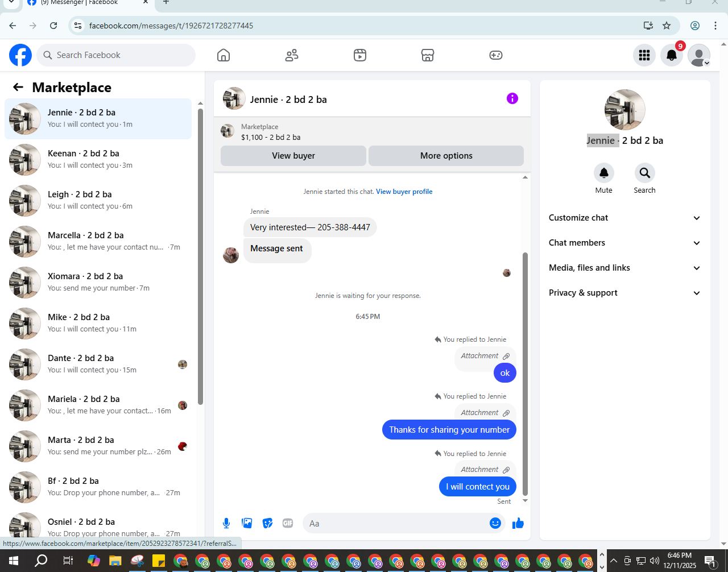Record a voice clip microphone icon
Viewport: 728px width, 572px height.
tap(226, 523)
